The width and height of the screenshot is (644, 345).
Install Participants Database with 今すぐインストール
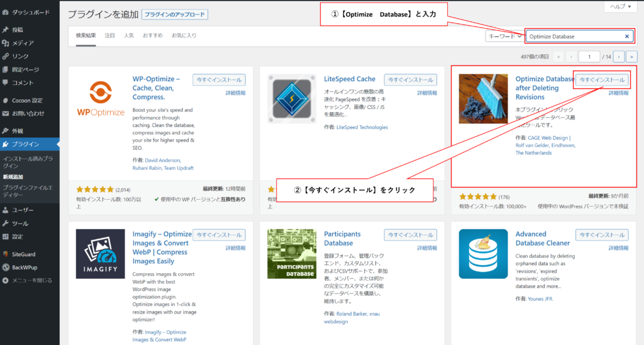(x=410, y=235)
